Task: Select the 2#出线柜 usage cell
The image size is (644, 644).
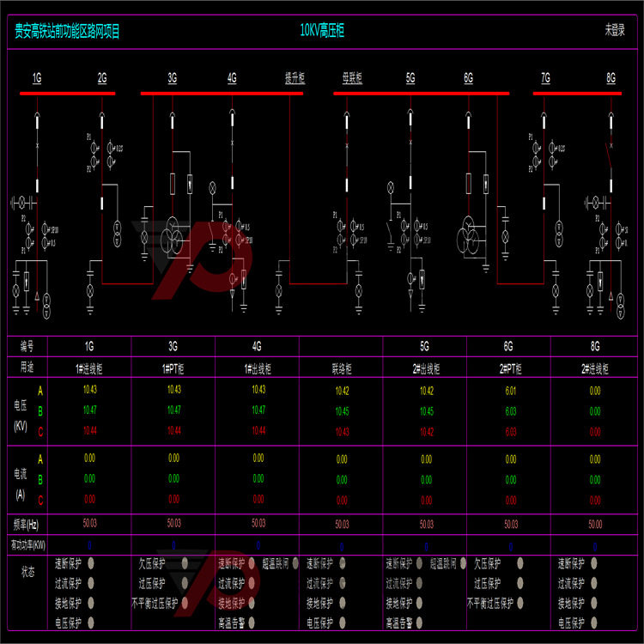Action: [426, 368]
